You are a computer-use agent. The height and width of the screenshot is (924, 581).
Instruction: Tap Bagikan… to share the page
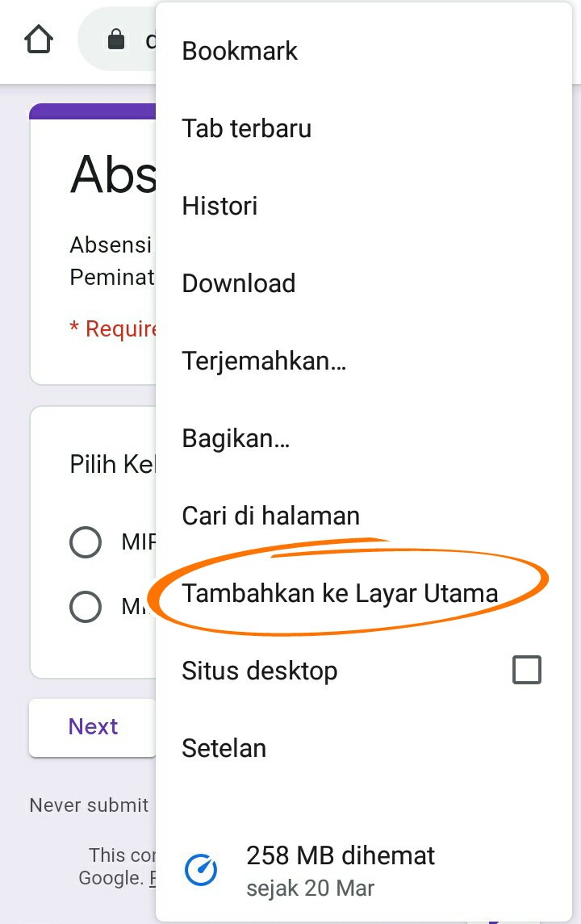[236, 438]
